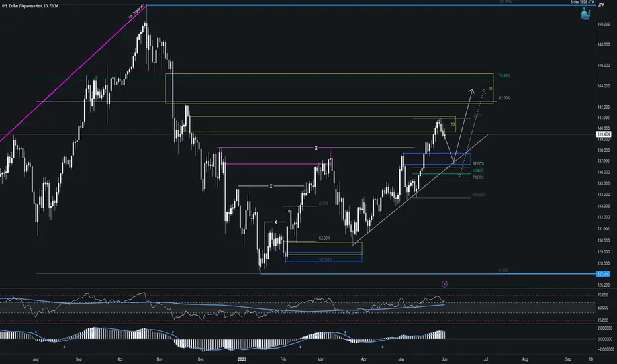Select the magenta diagonal trendline drawing

click(73, 73)
